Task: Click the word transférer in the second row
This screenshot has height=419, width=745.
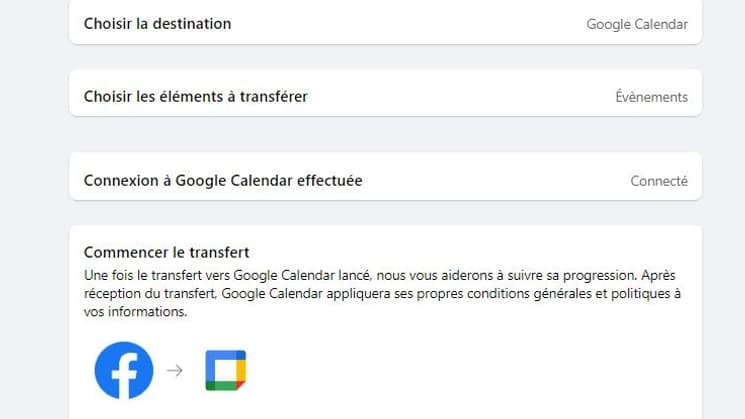Action: pyautogui.click(x=273, y=96)
